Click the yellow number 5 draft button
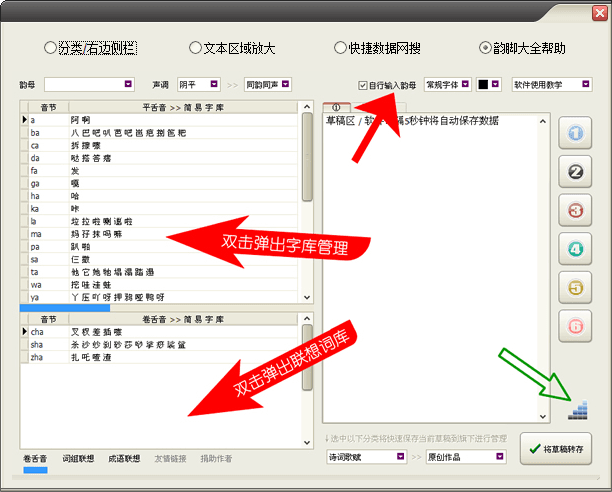 (x=575, y=288)
